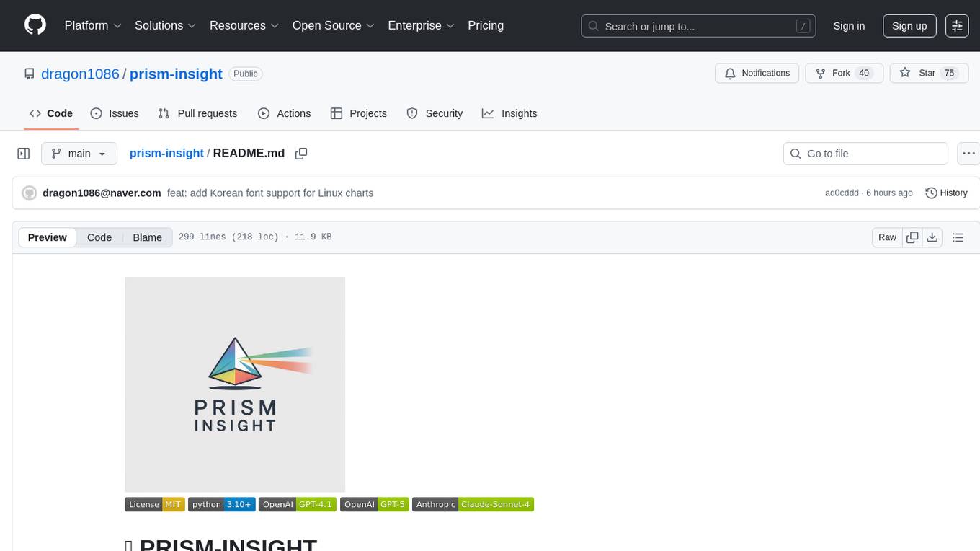Expand the Resources menu
The image size is (980, 551).
coord(244,25)
